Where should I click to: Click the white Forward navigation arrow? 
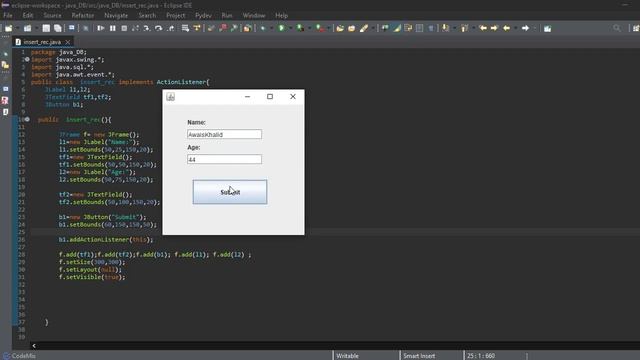(x=525, y=28)
